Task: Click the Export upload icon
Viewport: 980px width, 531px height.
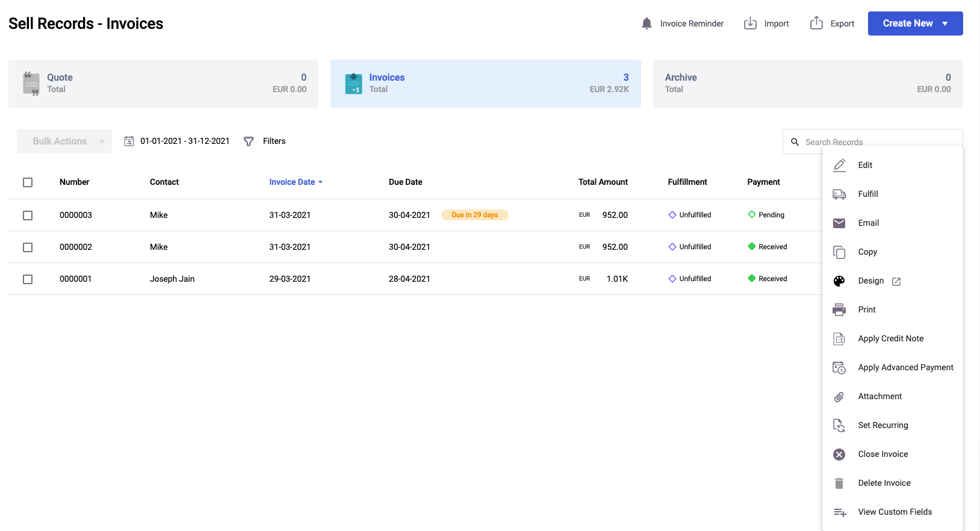Action: (x=816, y=23)
